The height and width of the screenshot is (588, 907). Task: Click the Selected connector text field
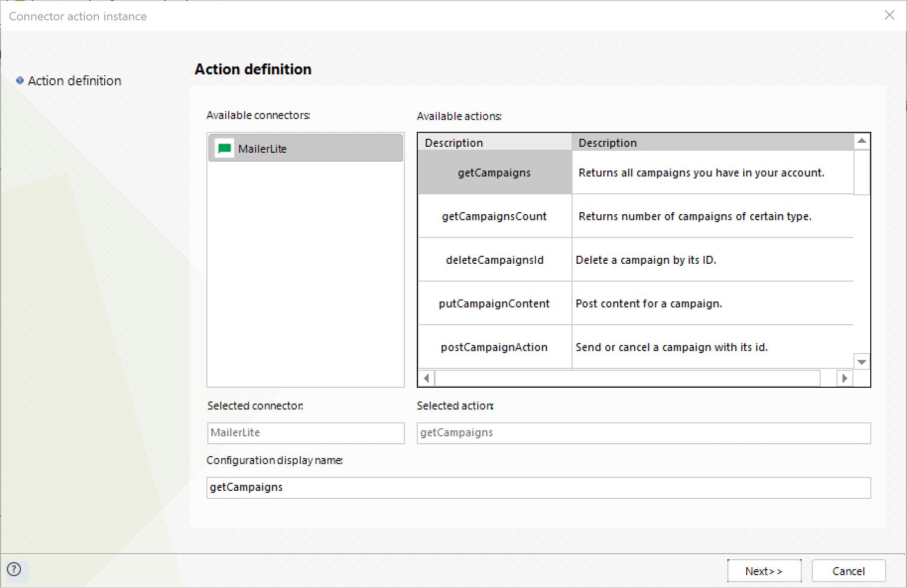[306, 433]
